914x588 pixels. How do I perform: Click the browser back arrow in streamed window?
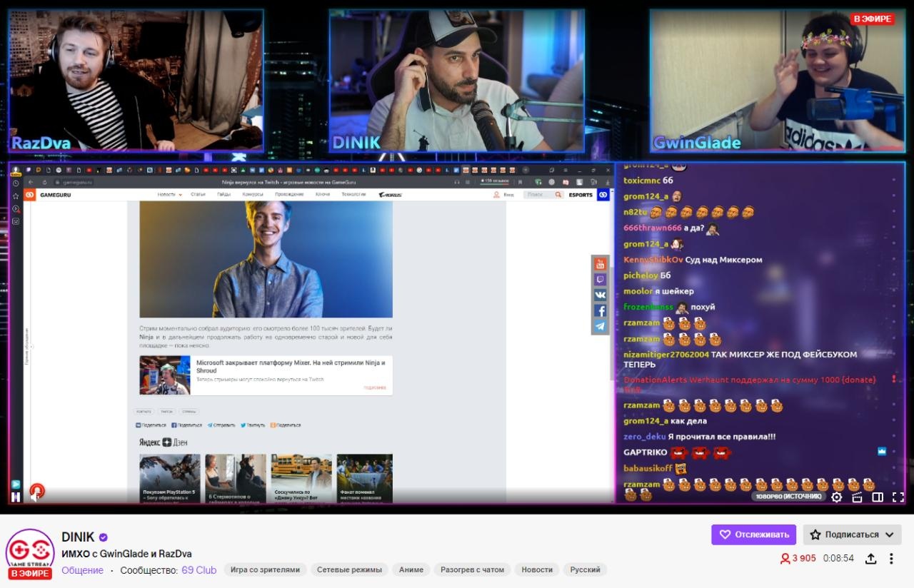[31, 182]
